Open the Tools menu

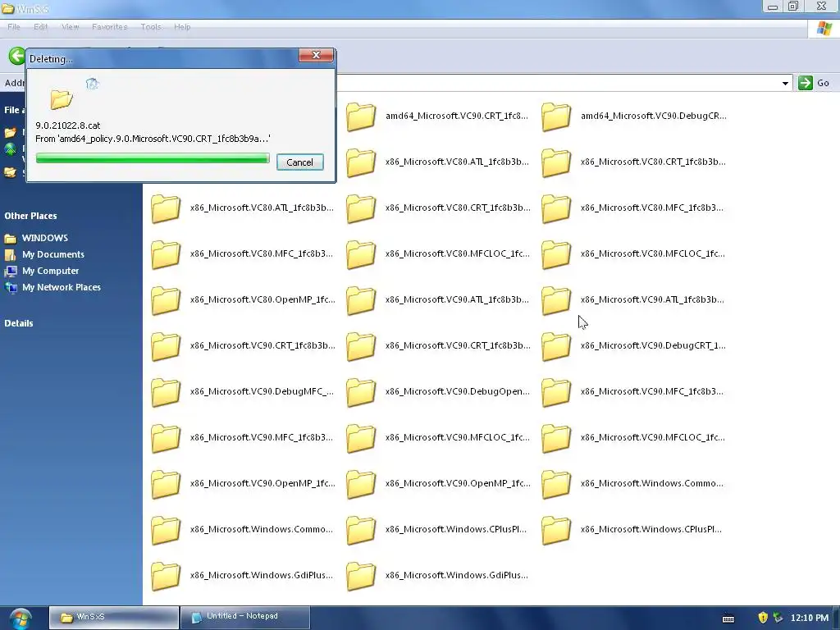coord(151,27)
